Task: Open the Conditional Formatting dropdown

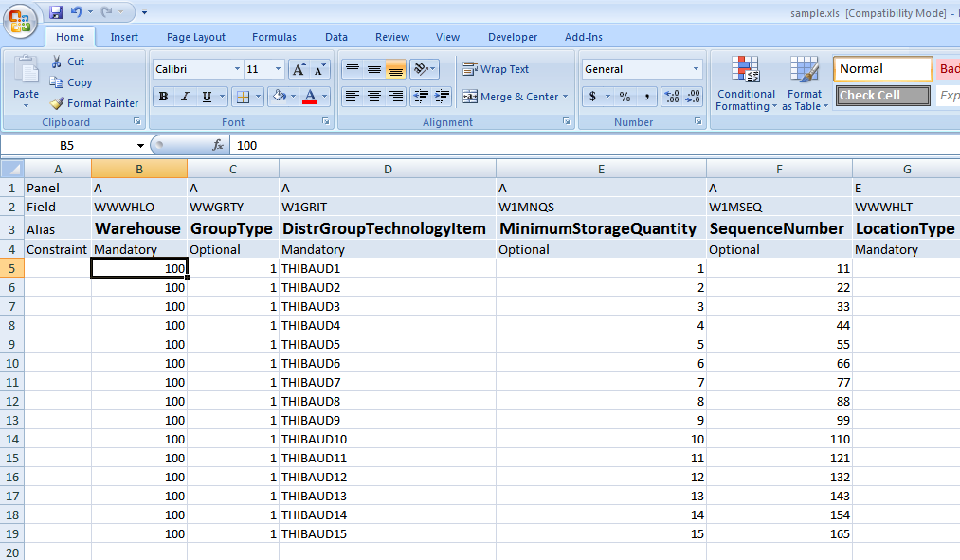Action: click(746, 99)
